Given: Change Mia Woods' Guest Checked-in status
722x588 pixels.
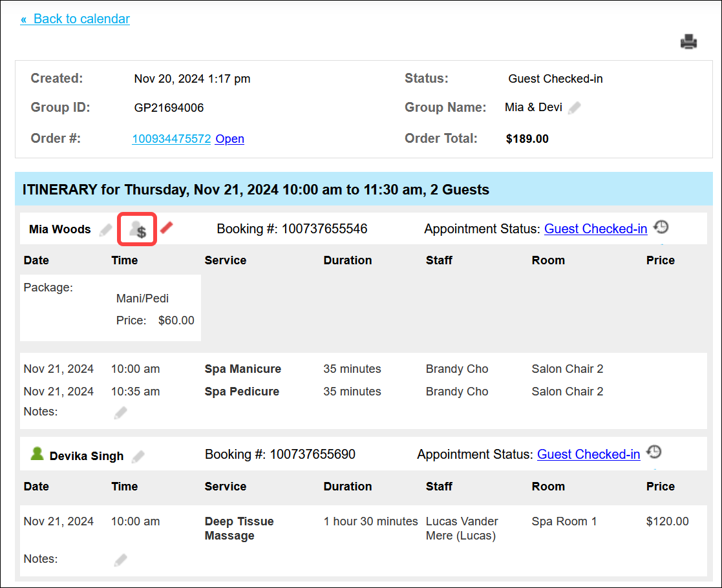Looking at the screenshot, I should click(595, 229).
